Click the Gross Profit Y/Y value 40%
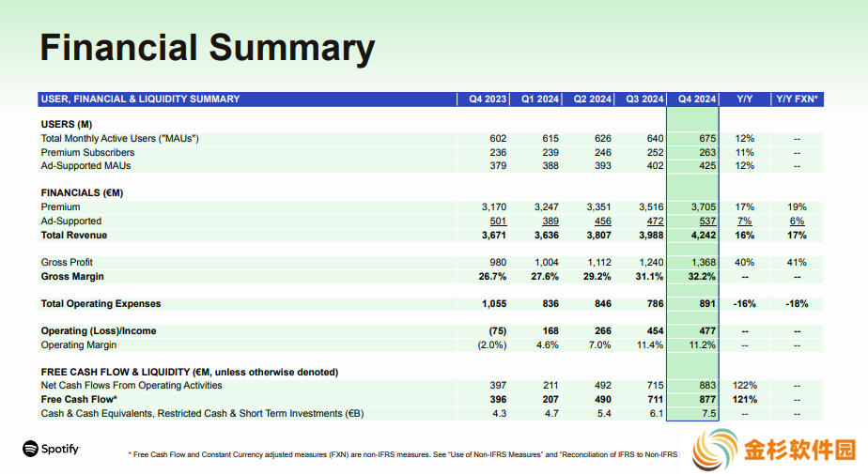 (745, 262)
